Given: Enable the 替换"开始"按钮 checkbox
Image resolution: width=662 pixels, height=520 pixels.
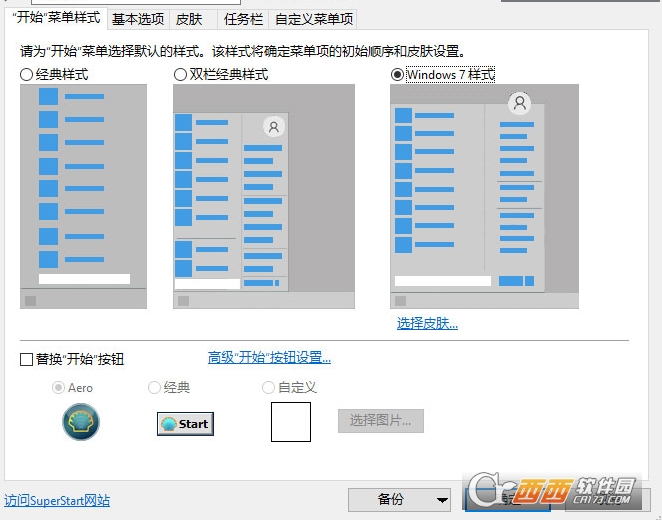Looking at the screenshot, I should (x=27, y=359).
